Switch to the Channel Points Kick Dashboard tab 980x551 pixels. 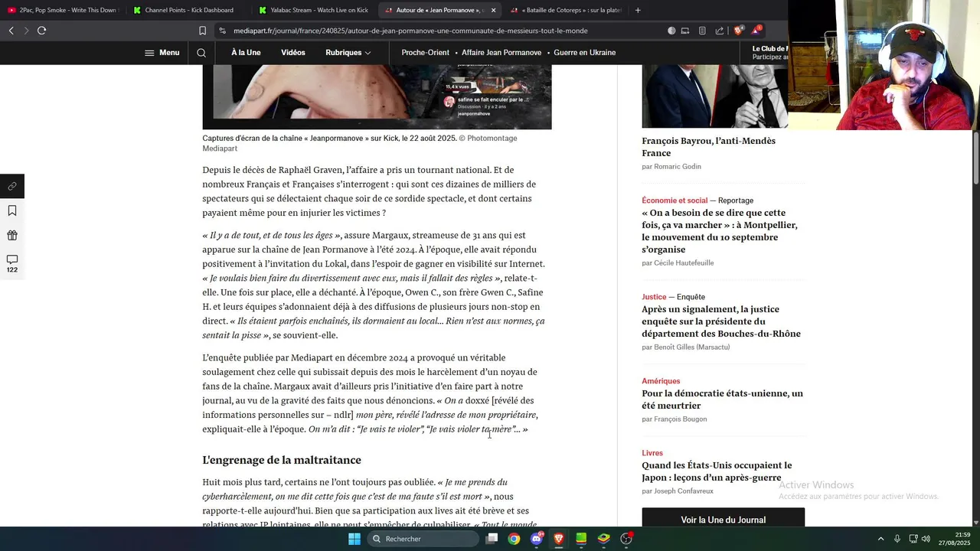point(188,10)
